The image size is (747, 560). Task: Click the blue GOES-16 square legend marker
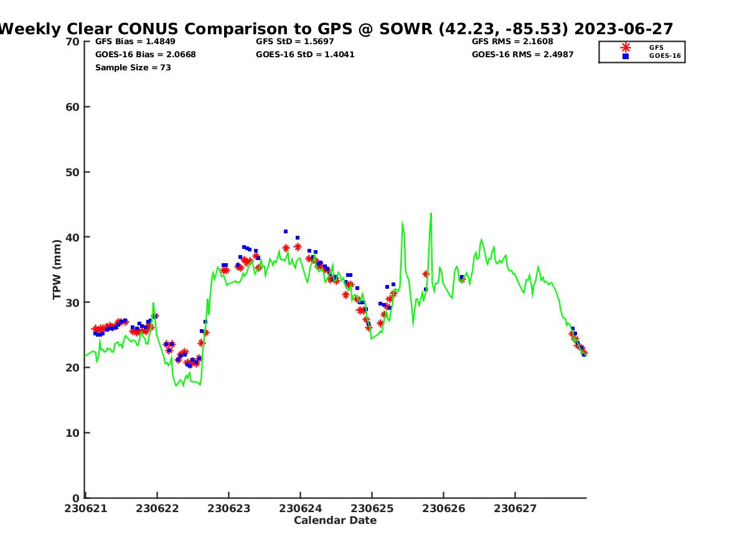coord(626,56)
